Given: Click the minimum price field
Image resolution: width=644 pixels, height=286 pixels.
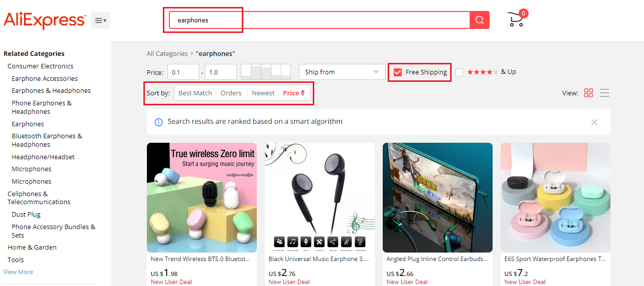Looking at the screenshot, I should click(183, 72).
